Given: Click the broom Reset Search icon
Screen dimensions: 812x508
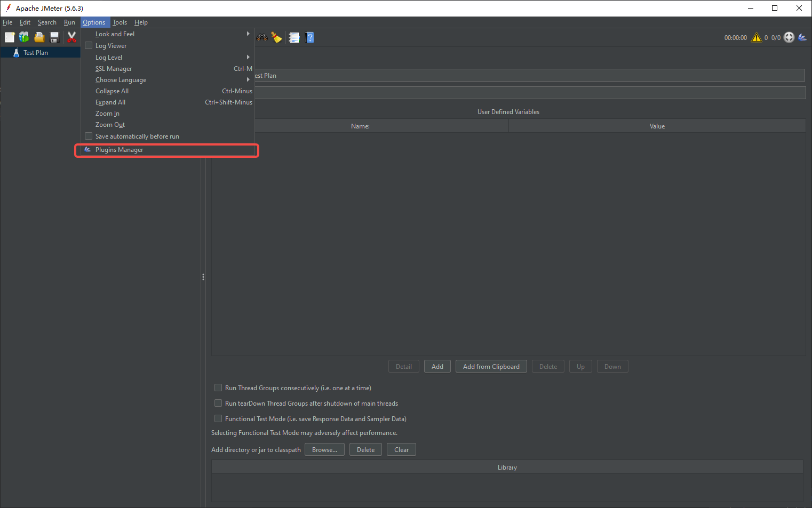Looking at the screenshot, I should tap(276, 37).
